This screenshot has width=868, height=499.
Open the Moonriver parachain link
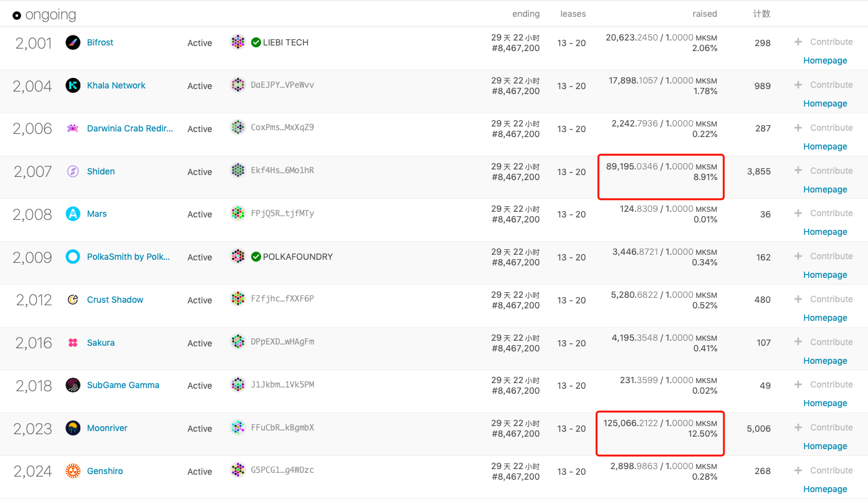[107, 428]
